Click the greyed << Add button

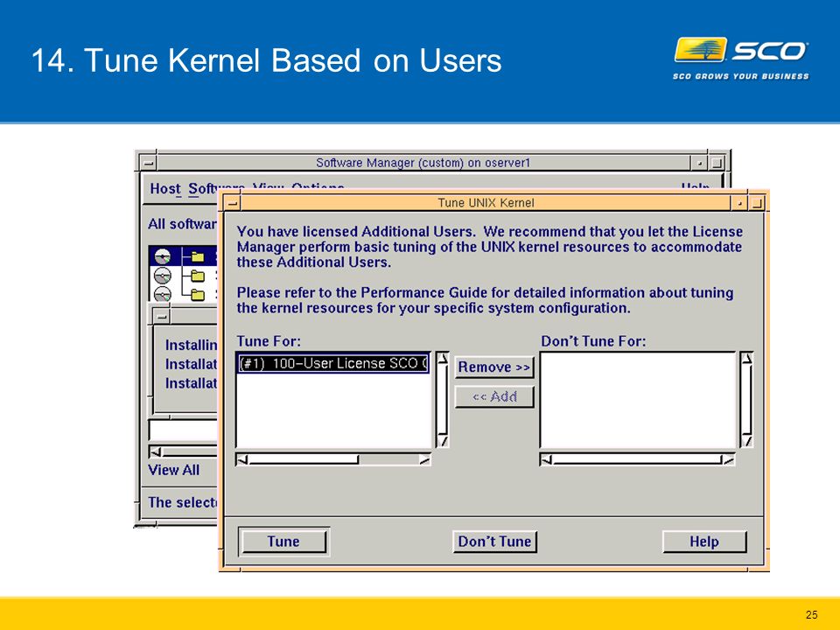pos(493,397)
